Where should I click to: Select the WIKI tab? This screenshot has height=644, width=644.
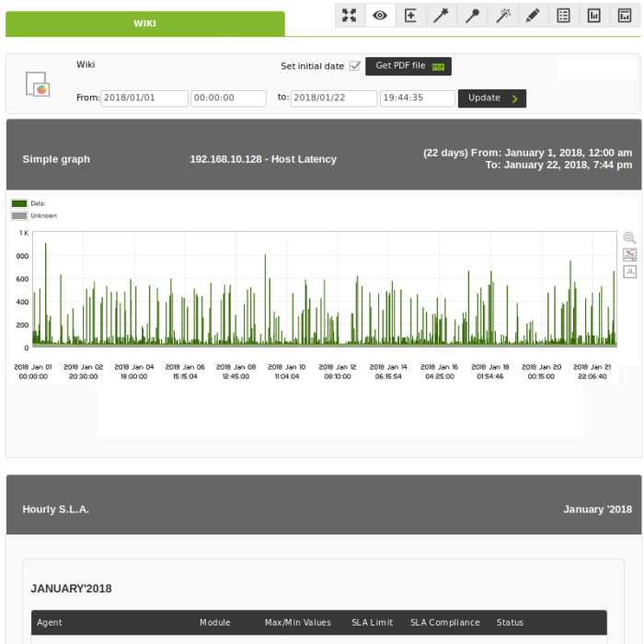pos(145,23)
